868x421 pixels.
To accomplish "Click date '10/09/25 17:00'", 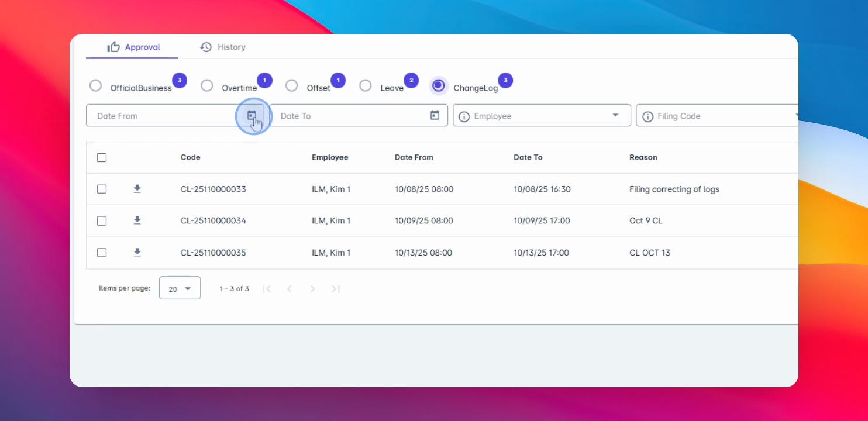I will click(x=542, y=220).
